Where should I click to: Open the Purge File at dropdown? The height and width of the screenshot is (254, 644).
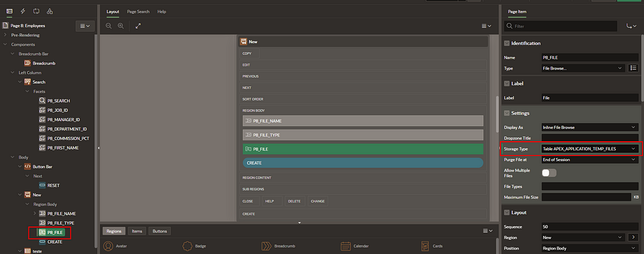tap(590, 159)
